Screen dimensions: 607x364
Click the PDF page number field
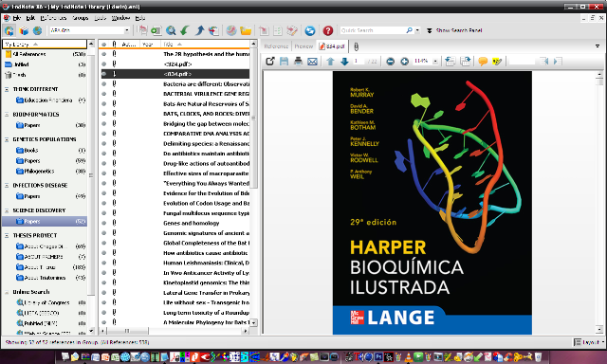click(359, 61)
